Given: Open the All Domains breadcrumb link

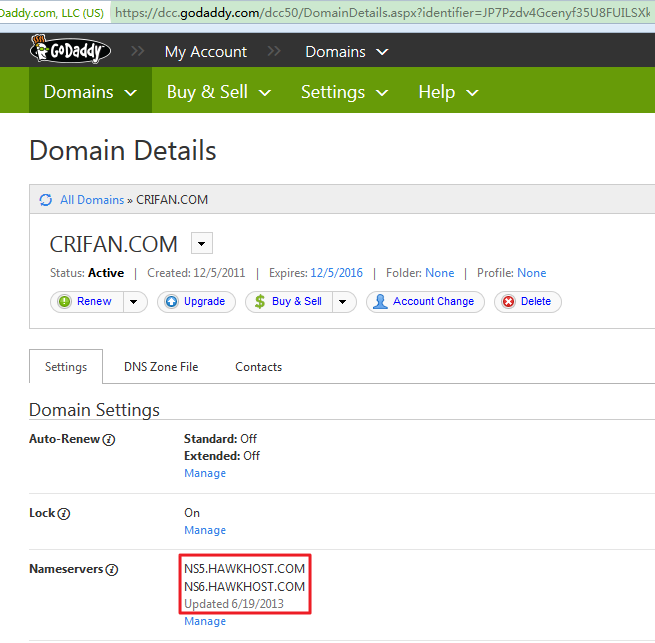Looking at the screenshot, I should [92, 200].
